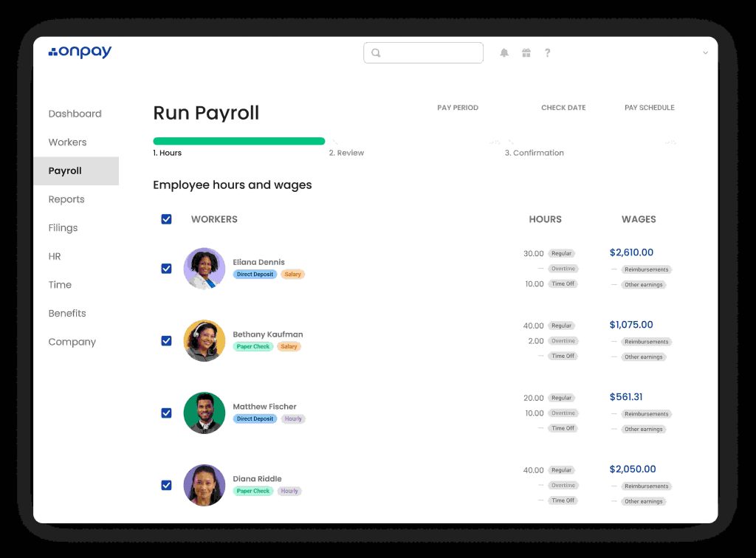The image size is (756, 558).
Task: Click Diana Riddle Paper Check tag
Action: point(253,491)
